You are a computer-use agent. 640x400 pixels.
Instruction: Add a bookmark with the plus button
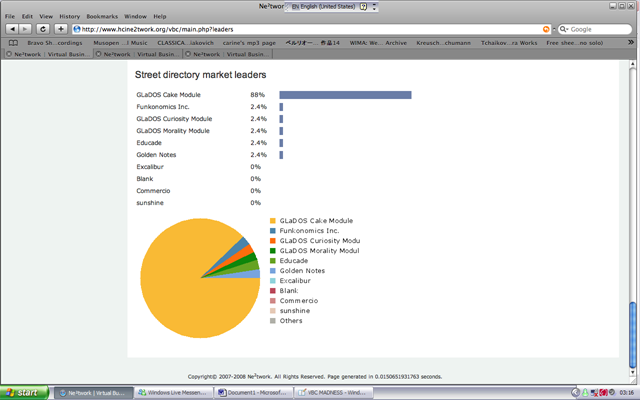tap(61, 29)
